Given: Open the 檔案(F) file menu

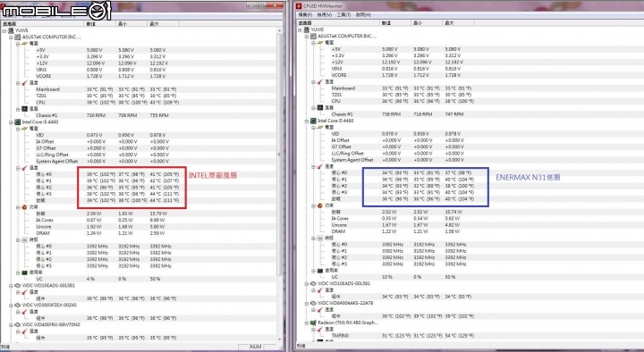Looking at the screenshot, I should pos(305,15).
